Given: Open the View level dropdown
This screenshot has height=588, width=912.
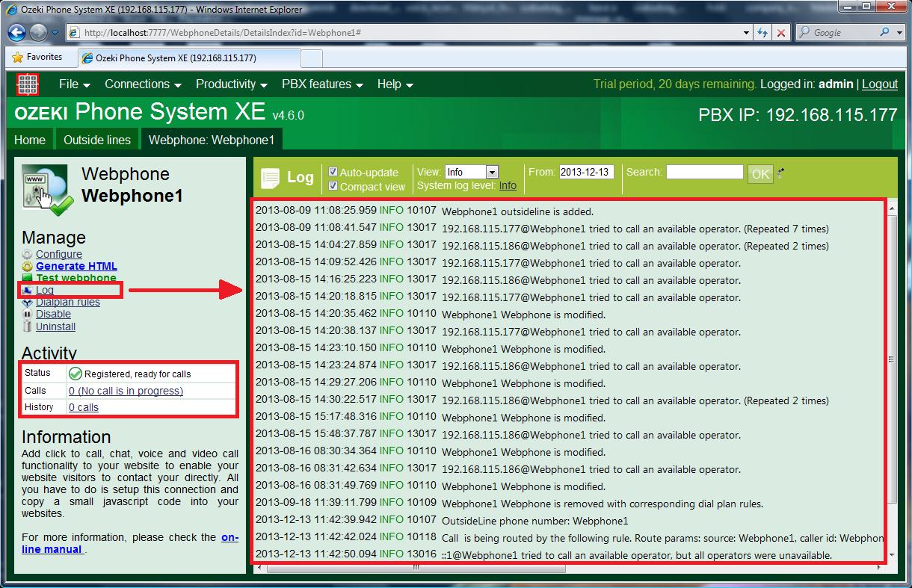Looking at the screenshot, I should tap(491, 173).
